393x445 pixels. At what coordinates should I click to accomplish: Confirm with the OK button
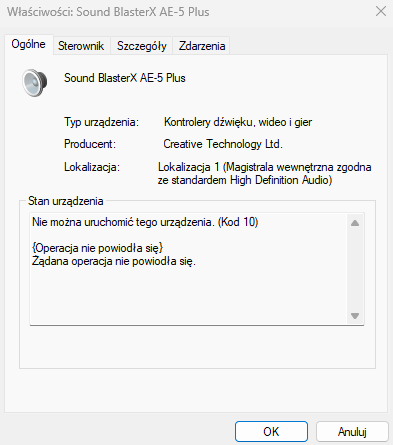coord(271,432)
